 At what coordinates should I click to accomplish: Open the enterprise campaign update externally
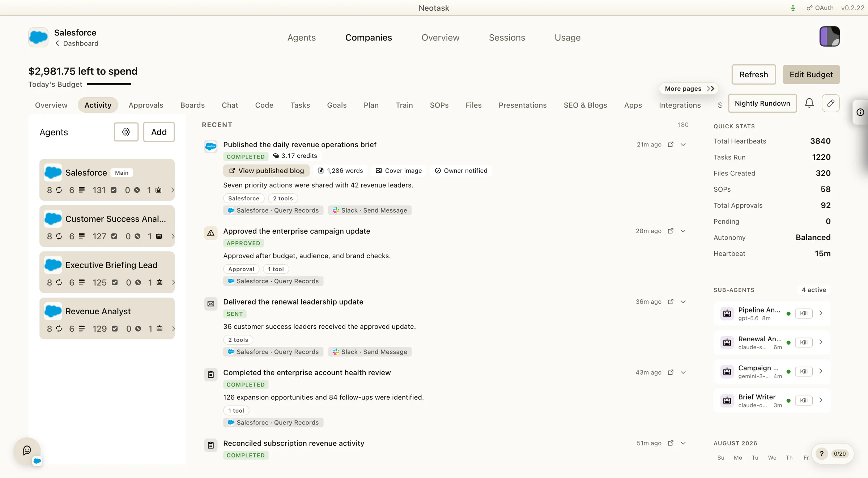[x=671, y=231]
